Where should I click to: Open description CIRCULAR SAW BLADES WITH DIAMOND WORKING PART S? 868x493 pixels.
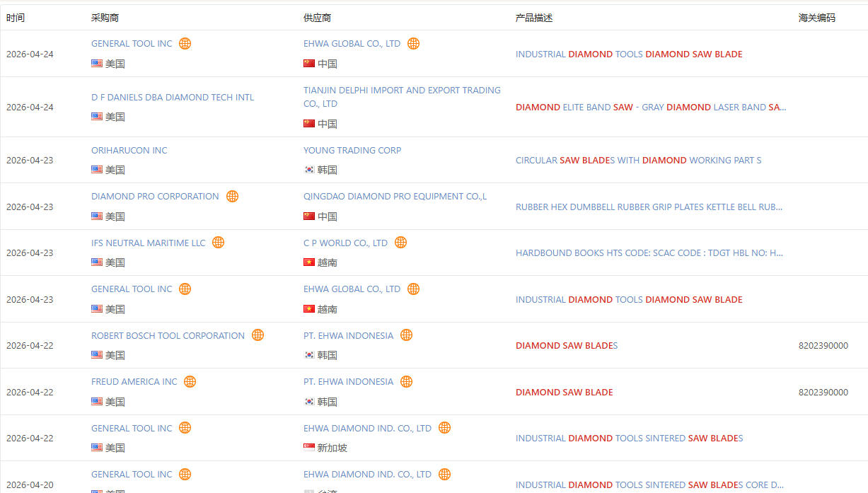639,161
